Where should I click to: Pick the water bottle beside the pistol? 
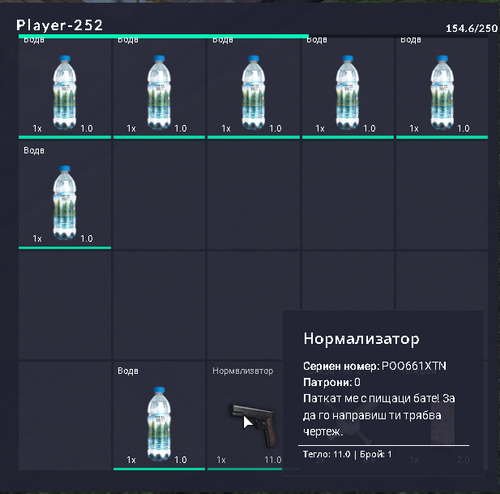(x=159, y=423)
